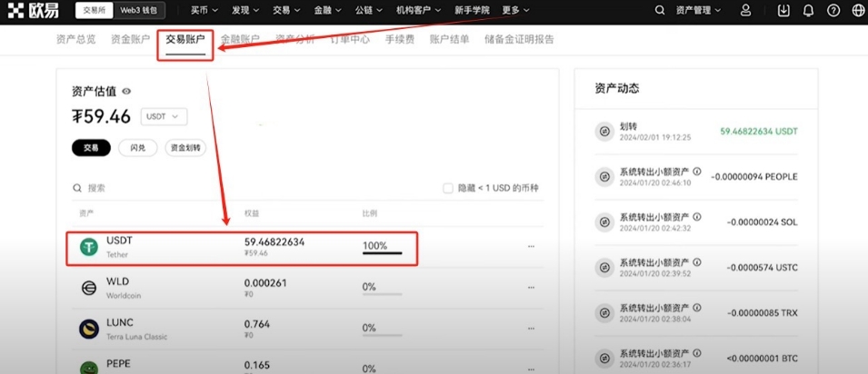Screen dimensions: 868x374
Task: Switch to 储备金证明报告 tab
Action: 519,39
